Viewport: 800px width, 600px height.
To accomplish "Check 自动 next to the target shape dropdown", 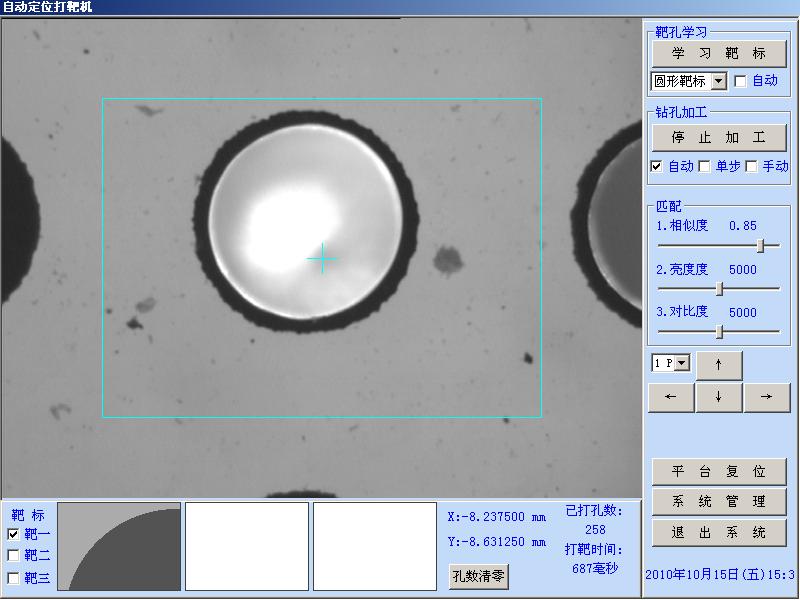I will tap(741, 81).
